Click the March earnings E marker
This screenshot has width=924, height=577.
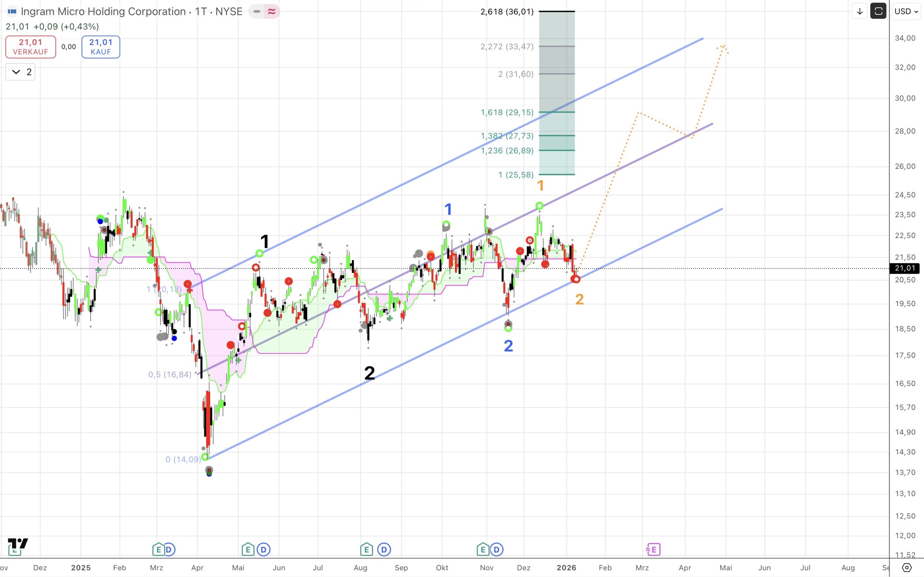tap(158, 550)
